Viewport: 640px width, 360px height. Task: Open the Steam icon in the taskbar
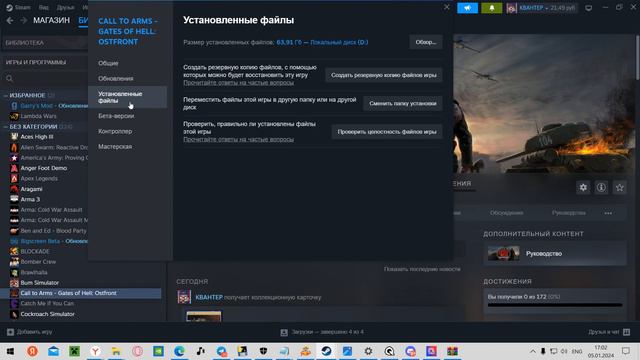pyautogui.click(x=326, y=351)
